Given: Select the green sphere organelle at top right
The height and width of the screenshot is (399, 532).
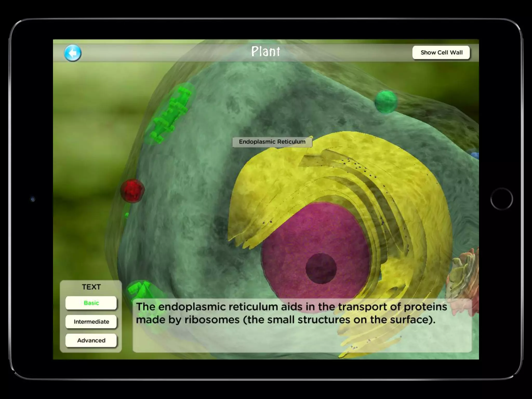Looking at the screenshot, I should 386,102.
